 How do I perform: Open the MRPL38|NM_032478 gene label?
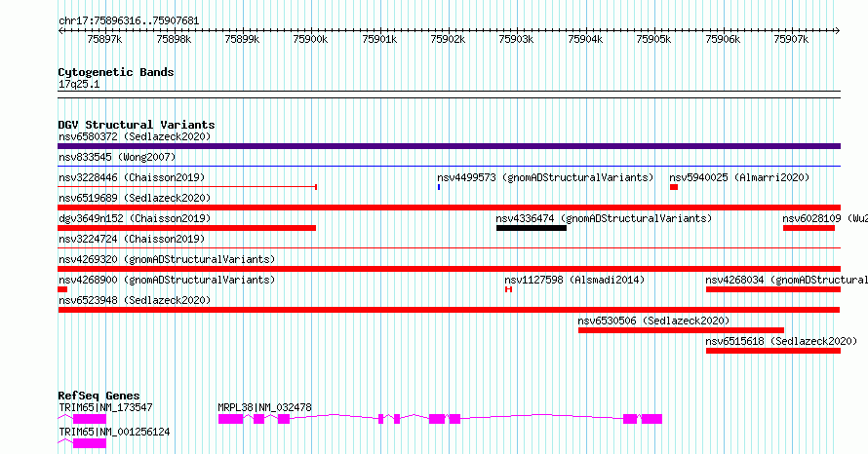(x=264, y=407)
